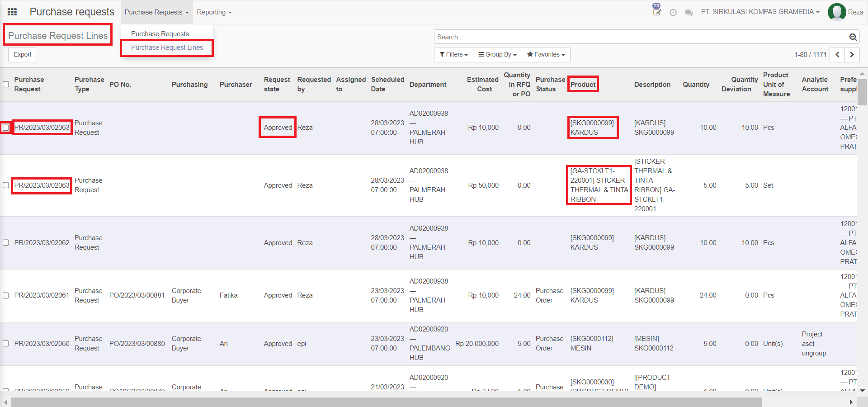The image size is (868, 407).
Task: Click the Export button
Action: (x=23, y=55)
